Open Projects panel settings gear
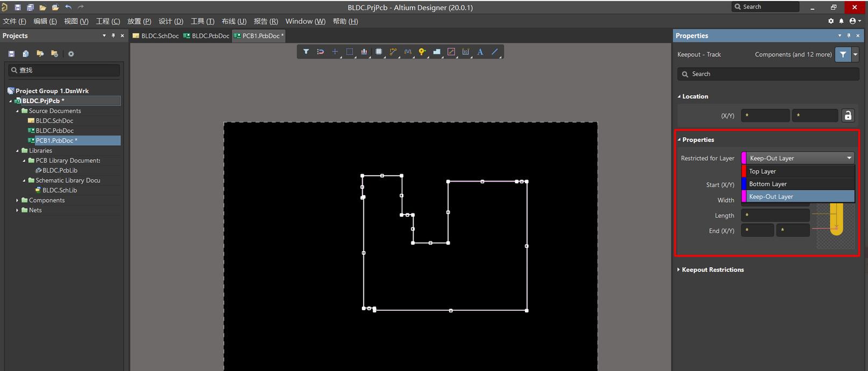This screenshot has width=868, height=371. (71, 54)
